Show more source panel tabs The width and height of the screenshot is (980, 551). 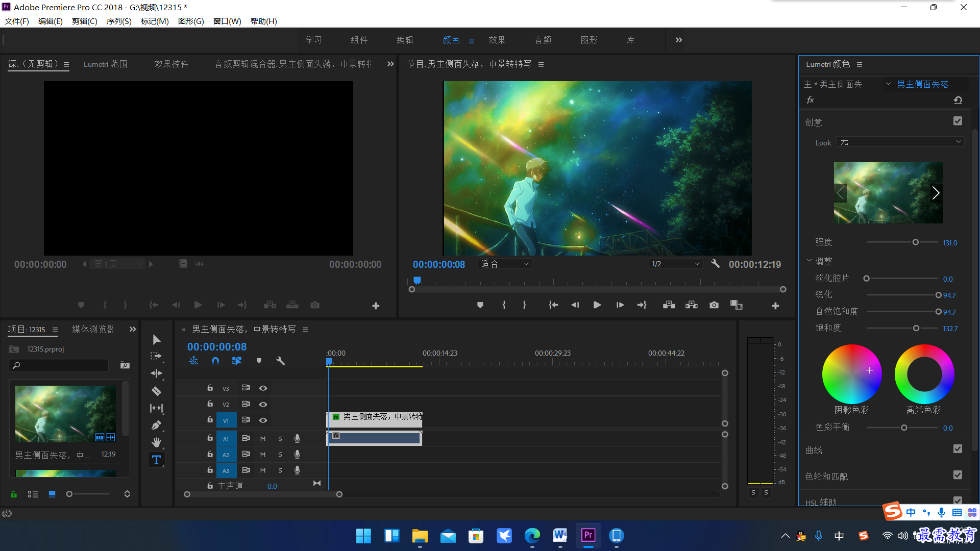390,64
